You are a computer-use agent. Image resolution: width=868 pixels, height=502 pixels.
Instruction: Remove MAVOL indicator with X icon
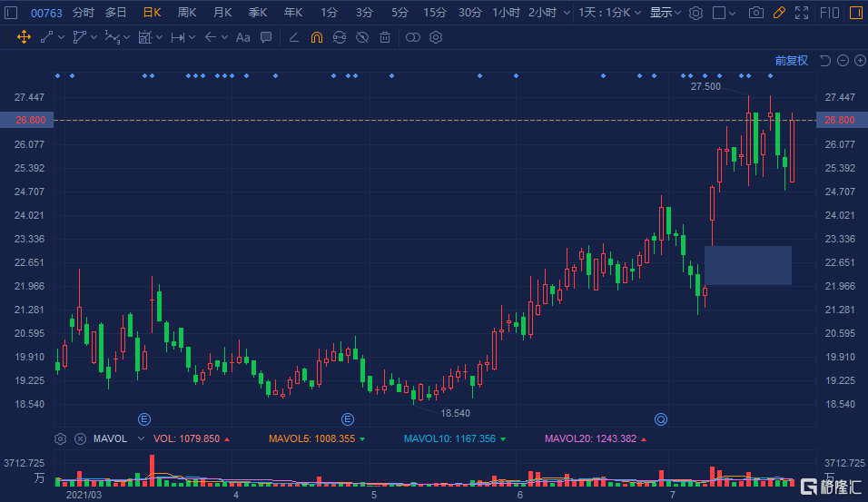tap(80, 438)
